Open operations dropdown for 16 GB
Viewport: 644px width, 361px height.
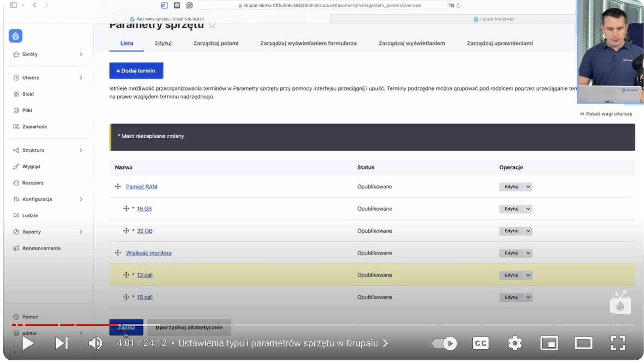point(529,209)
